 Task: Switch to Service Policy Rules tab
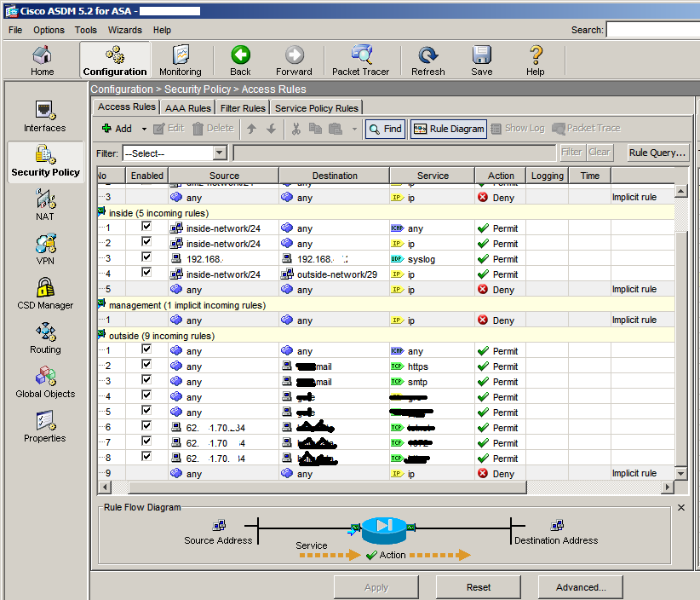coord(317,108)
